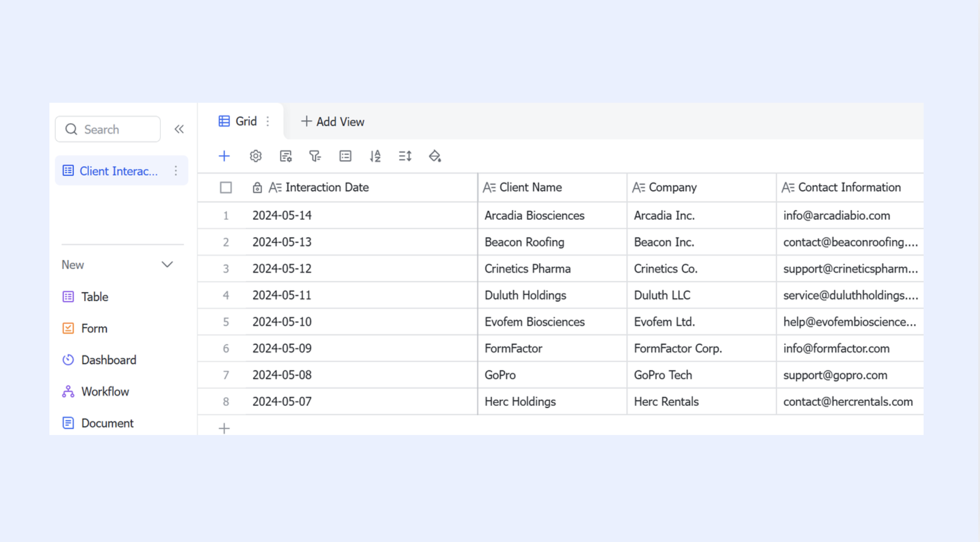Click the Grid view icon in tab
980x542 pixels.
point(224,121)
